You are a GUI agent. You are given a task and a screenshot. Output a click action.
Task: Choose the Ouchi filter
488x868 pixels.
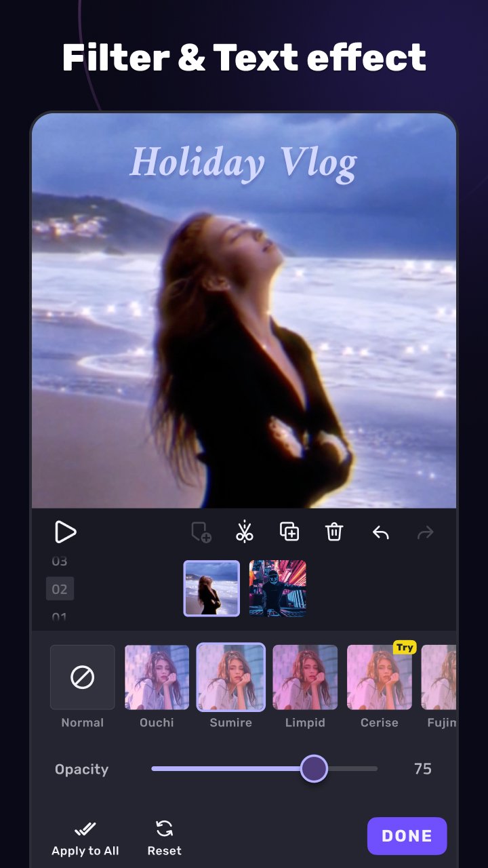click(157, 677)
